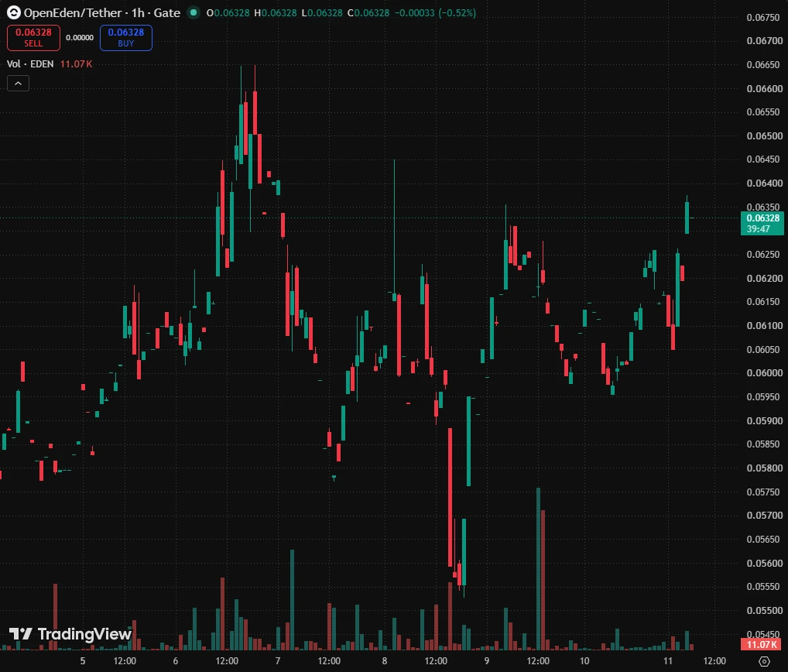This screenshot has width=788, height=672.
Task: Click the 0.06500 price axis label
Action: tap(764, 136)
